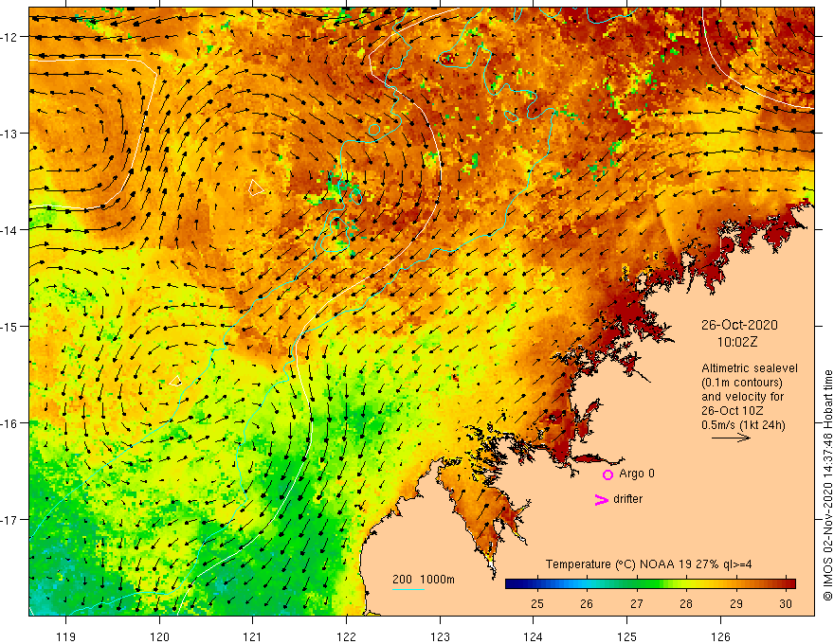Click the colorbar tick label 26

[x=587, y=603]
